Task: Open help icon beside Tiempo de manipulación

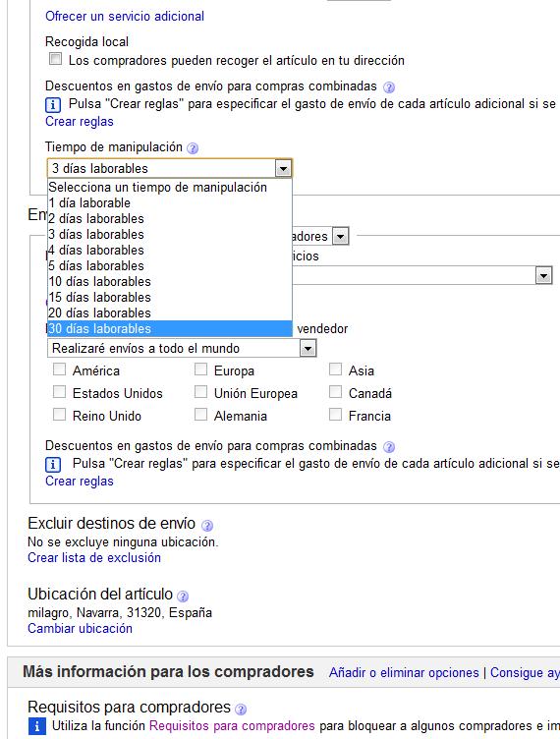Action: pos(193,148)
